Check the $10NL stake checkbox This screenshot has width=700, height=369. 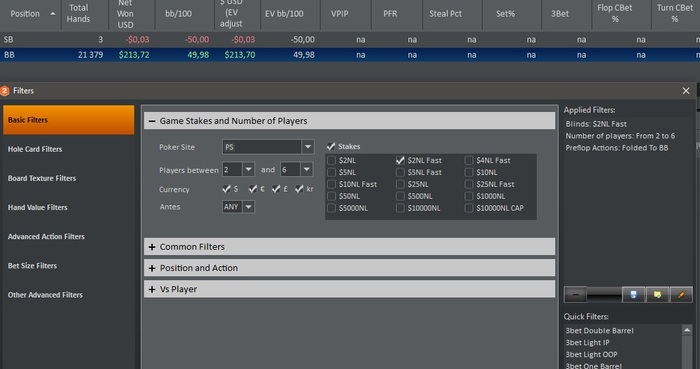pyautogui.click(x=469, y=172)
